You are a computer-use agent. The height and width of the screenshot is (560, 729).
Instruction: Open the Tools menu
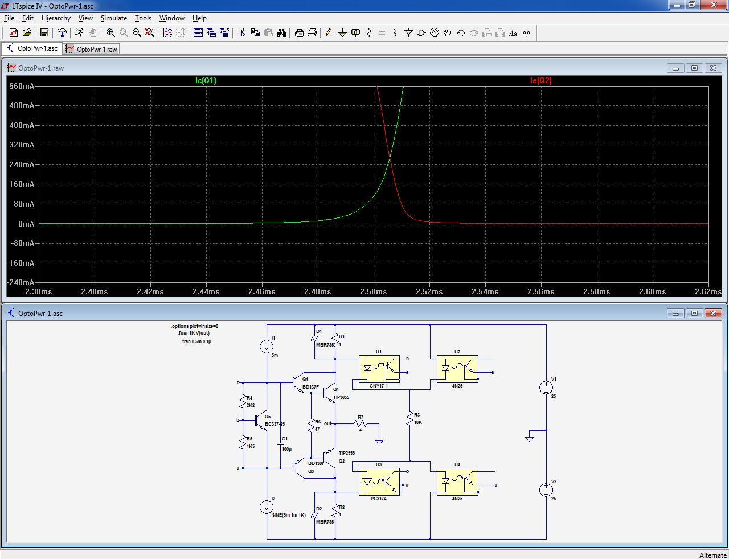point(143,18)
